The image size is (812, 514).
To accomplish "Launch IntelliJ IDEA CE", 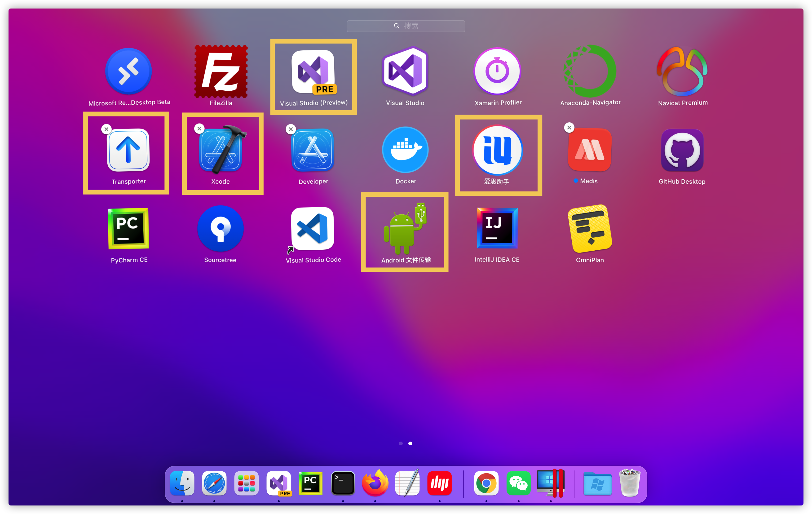I will point(497,228).
